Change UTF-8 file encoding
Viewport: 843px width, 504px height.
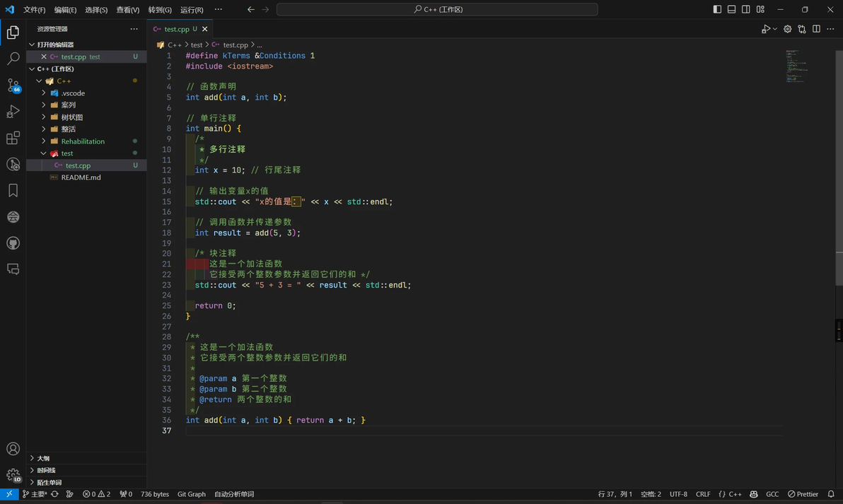tap(678, 494)
